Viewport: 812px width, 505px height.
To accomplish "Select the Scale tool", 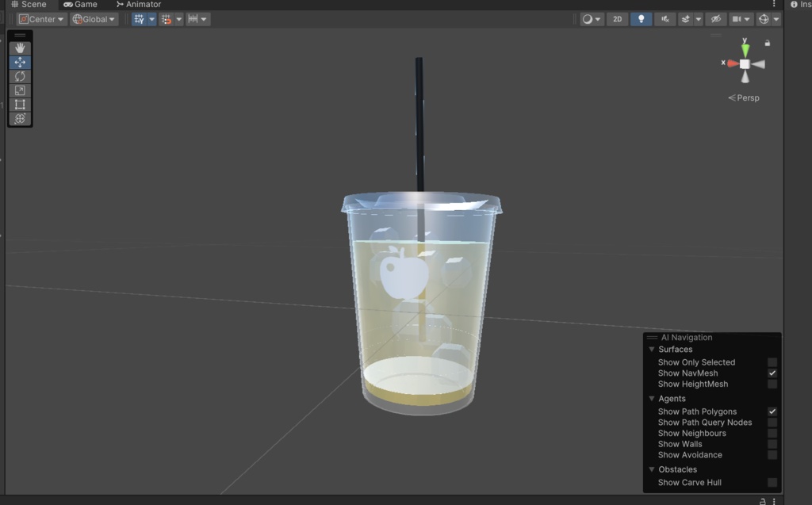I will click(x=20, y=90).
